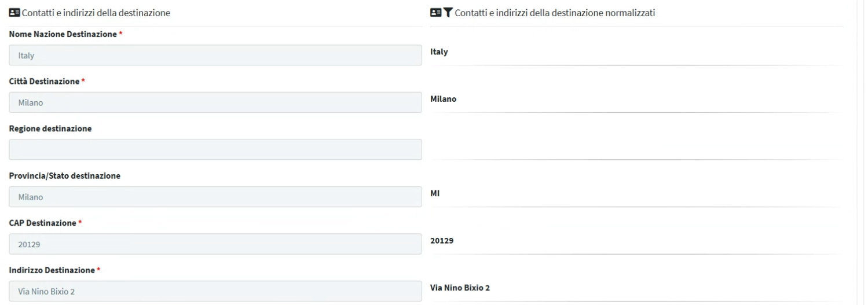The height and width of the screenshot is (305, 868).
Task: Select the Città Destinazione input with Milano
Action: tap(215, 102)
